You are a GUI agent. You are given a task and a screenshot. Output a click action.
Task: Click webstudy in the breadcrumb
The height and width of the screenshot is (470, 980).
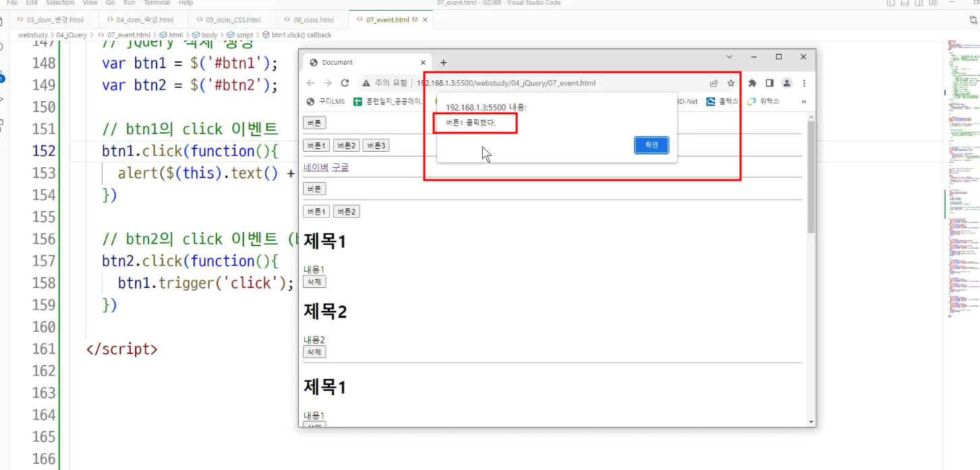tap(32, 34)
